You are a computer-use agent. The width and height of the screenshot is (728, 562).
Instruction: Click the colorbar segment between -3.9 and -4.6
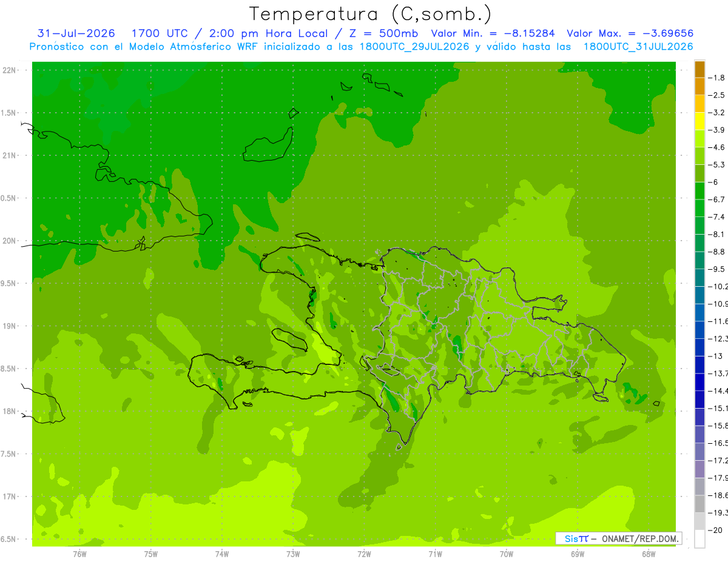tap(699, 138)
